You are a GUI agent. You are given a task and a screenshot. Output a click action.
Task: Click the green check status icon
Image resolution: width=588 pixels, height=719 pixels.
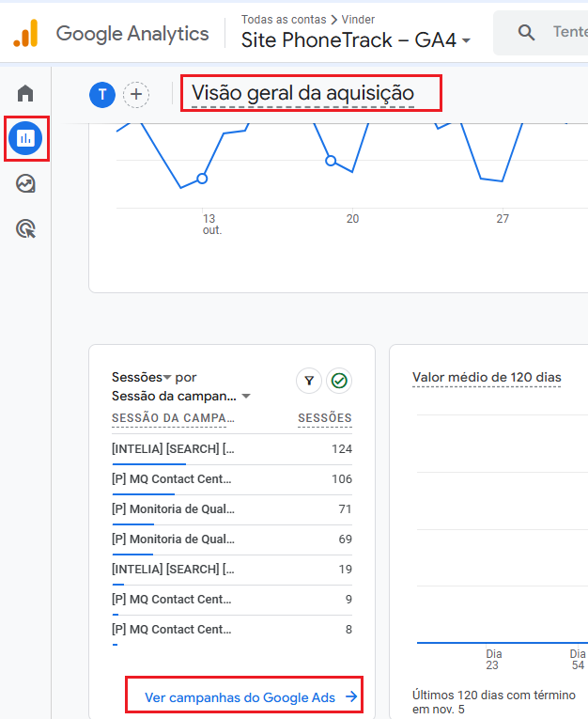coord(339,381)
